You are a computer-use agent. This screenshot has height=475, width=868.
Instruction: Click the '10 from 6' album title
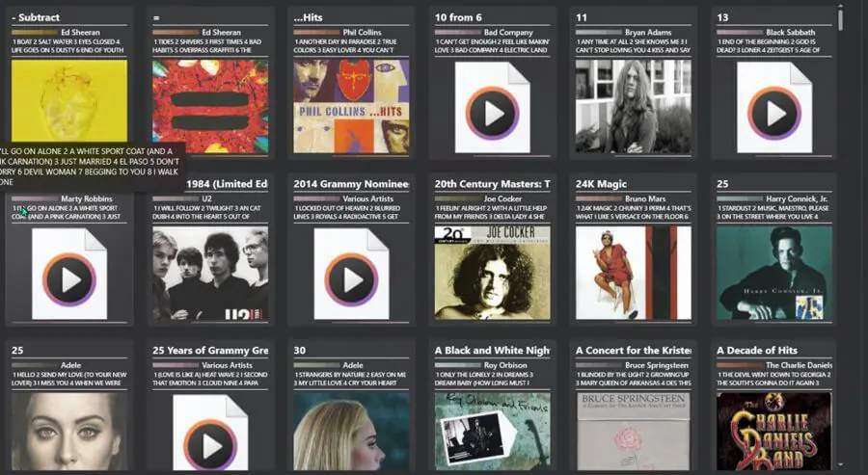click(x=458, y=17)
